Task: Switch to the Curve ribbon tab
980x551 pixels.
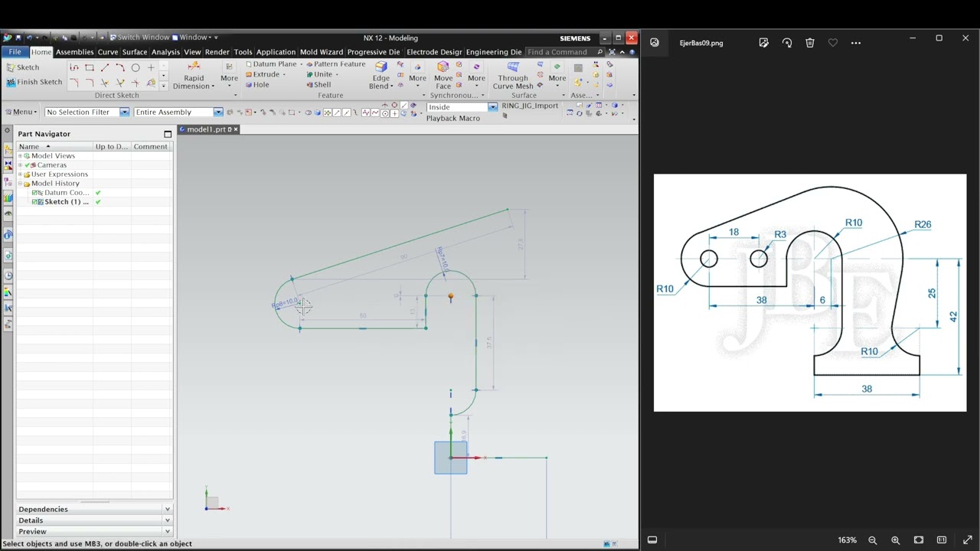Action: [x=108, y=52]
